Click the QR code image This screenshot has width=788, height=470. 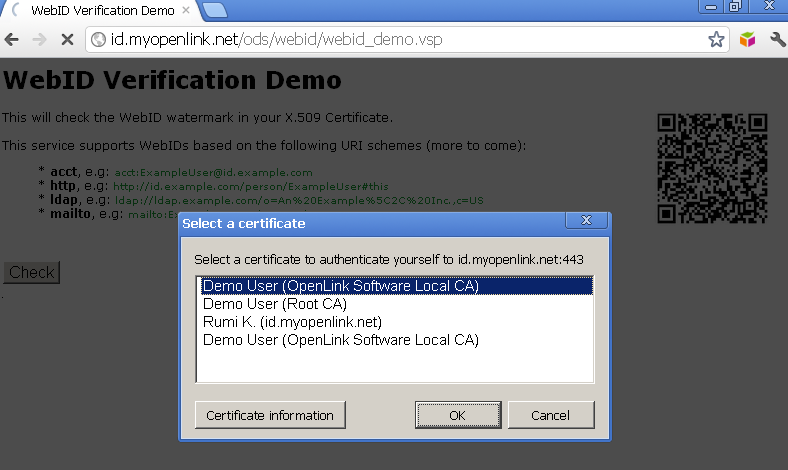(x=711, y=168)
